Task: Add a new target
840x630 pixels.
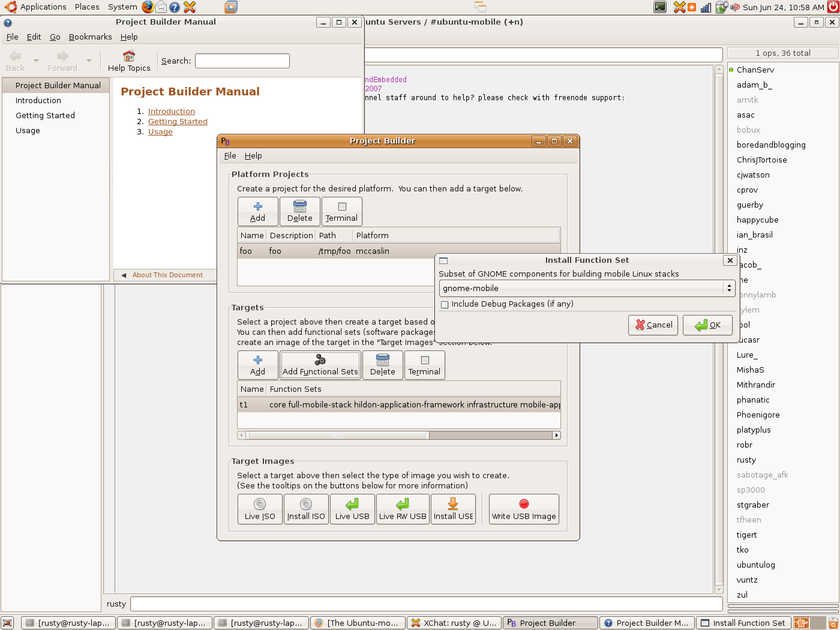Action: (257, 365)
